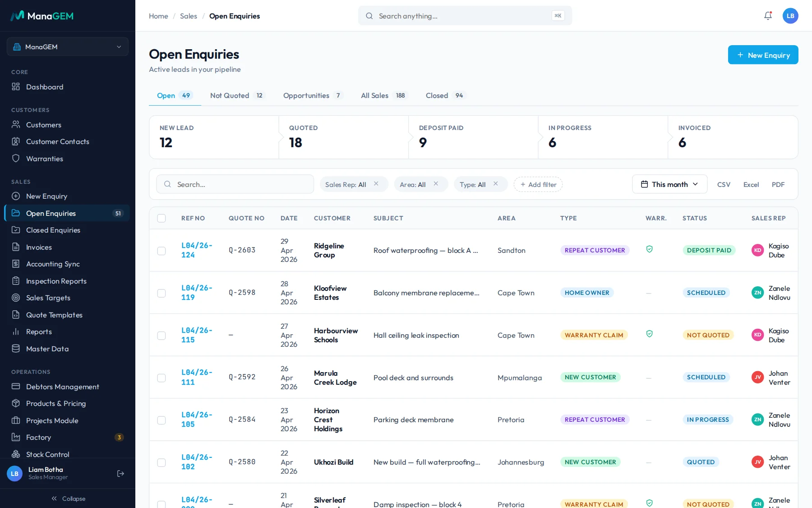
Task: Click the table Search field
Action: point(235,184)
